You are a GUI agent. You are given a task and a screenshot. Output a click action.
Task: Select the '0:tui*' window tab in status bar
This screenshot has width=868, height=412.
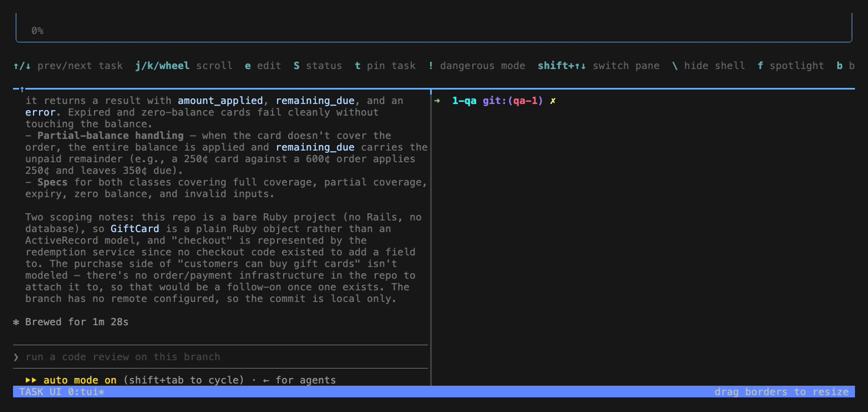tap(86, 391)
